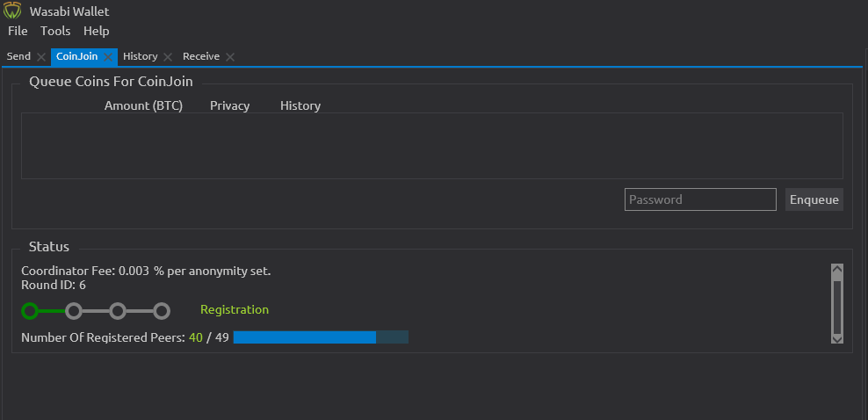The image size is (868, 420).
Task: Click the History column header in the coin list
Action: click(300, 105)
